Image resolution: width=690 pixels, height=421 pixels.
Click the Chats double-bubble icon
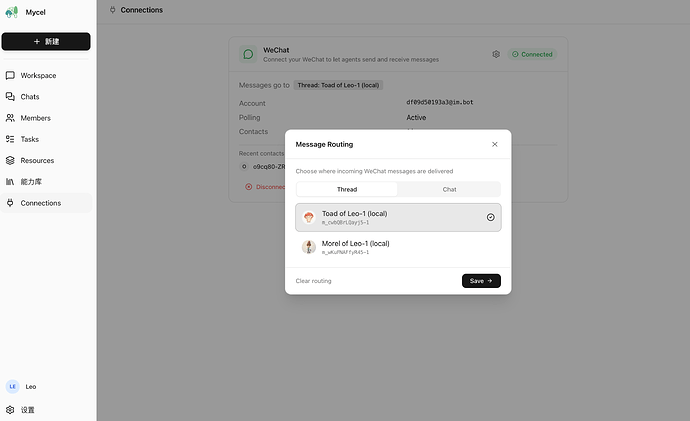[10, 96]
